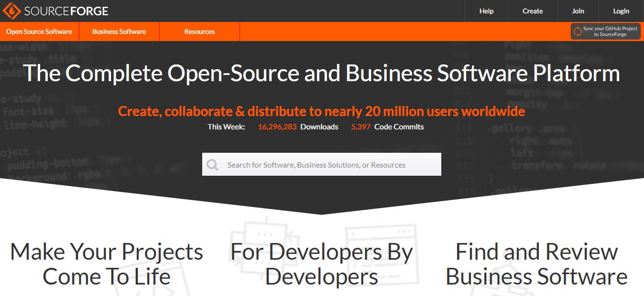This screenshot has height=296, width=644.
Task: Click 'Find and Review Business Software' heading
Action: point(536,264)
